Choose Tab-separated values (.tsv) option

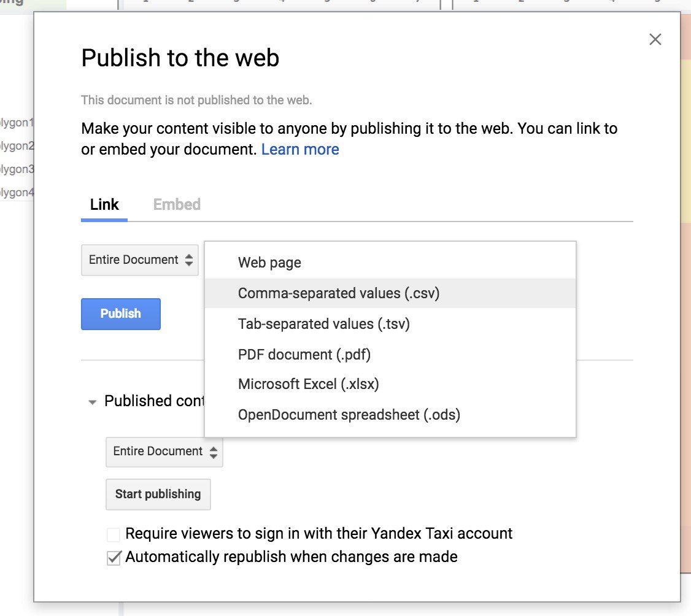coord(323,323)
